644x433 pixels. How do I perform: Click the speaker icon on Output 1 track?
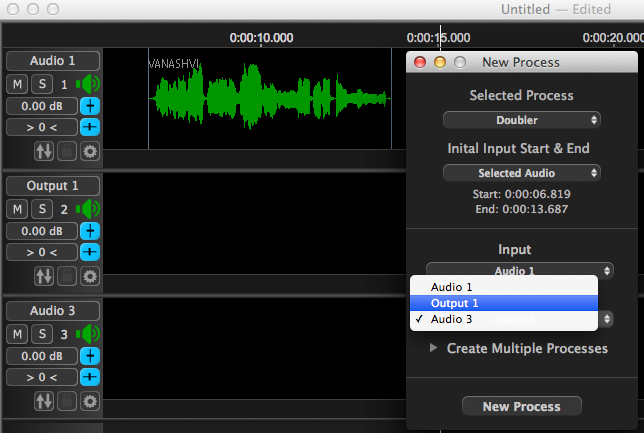click(x=91, y=209)
